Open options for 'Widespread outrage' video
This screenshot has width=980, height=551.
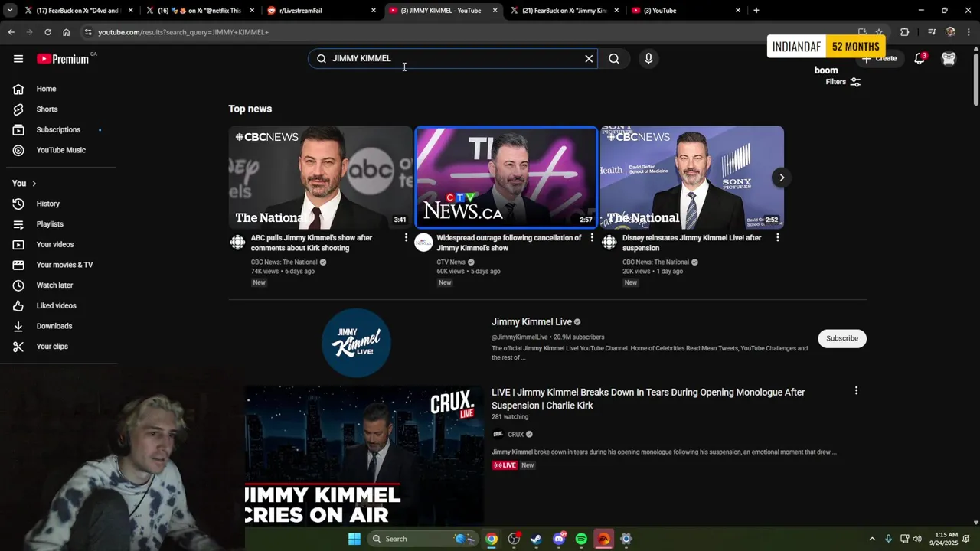pyautogui.click(x=592, y=238)
